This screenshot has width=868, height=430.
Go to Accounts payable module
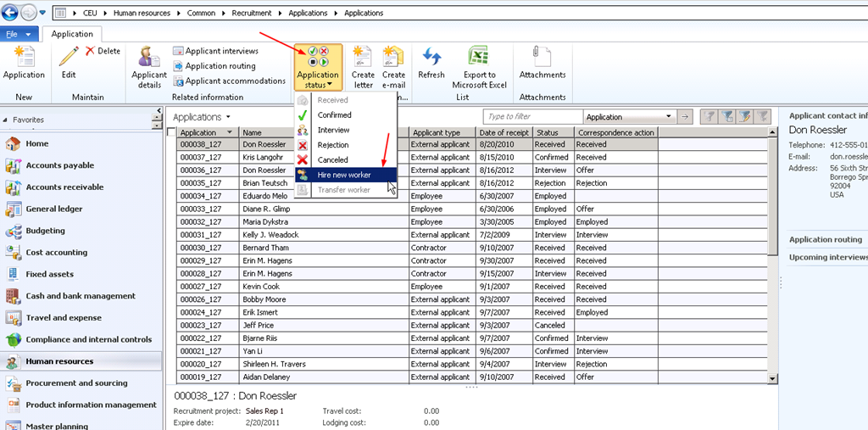click(x=59, y=165)
